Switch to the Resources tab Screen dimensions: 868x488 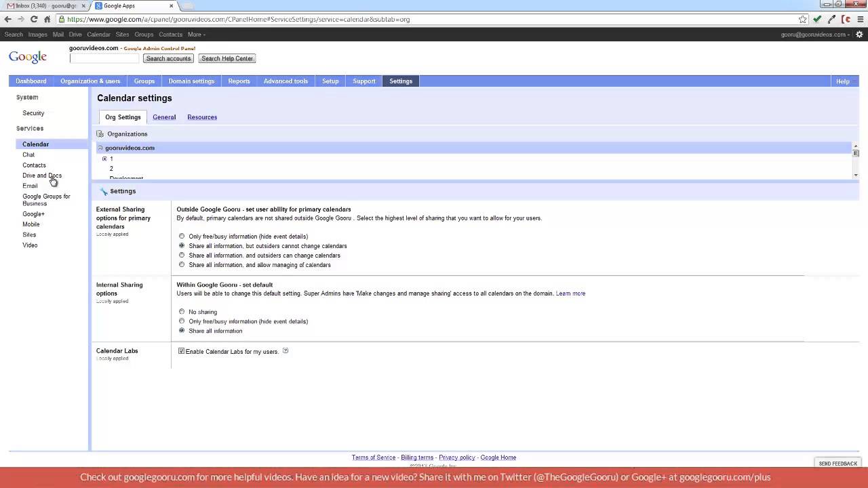(x=202, y=117)
